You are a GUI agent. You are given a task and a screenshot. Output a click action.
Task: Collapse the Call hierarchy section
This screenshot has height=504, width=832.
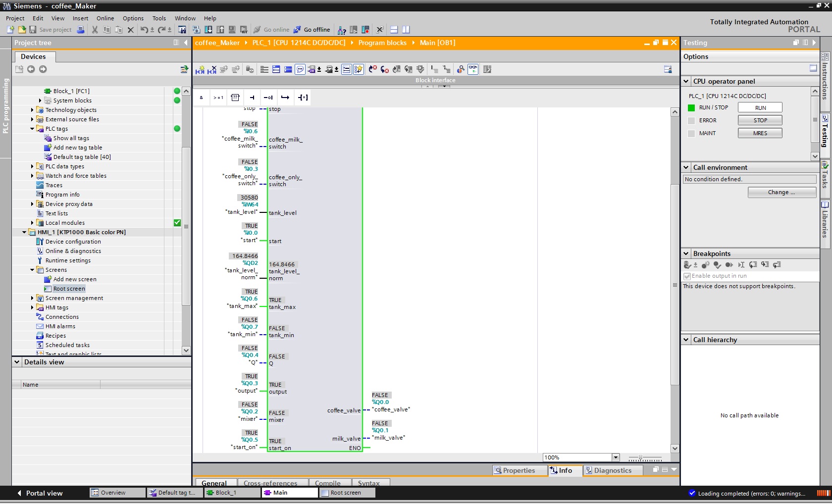click(686, 340)
